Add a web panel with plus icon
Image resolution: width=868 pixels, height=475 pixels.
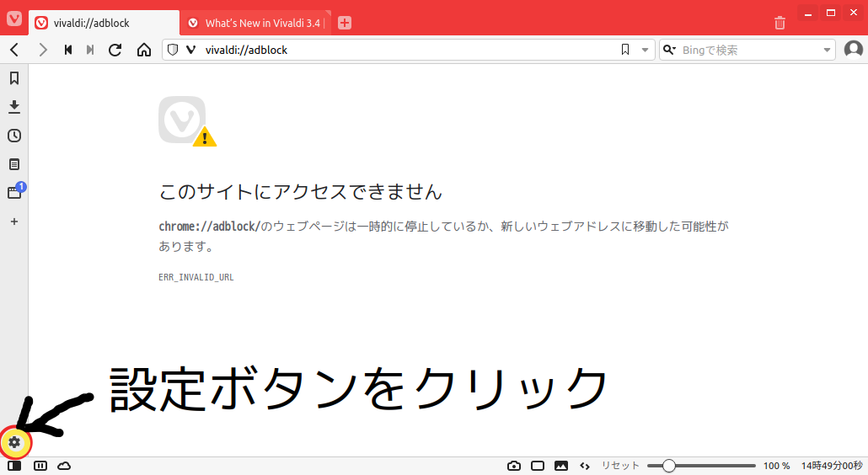pos(14,221)
